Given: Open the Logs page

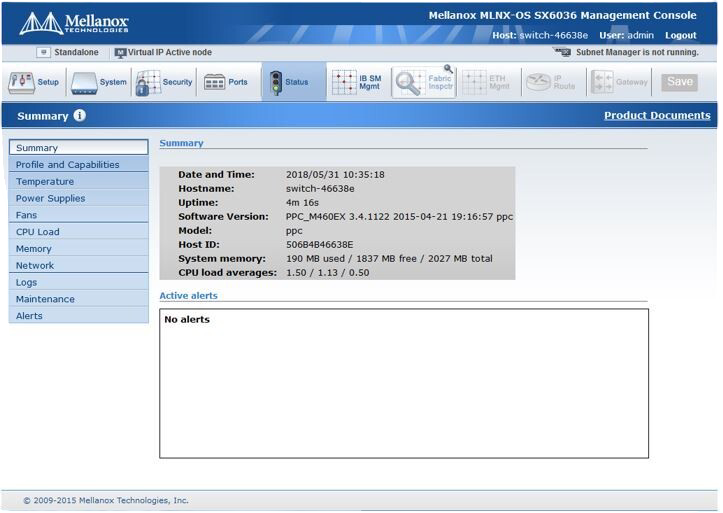Looking at the screenshot, I should point(78,283).
